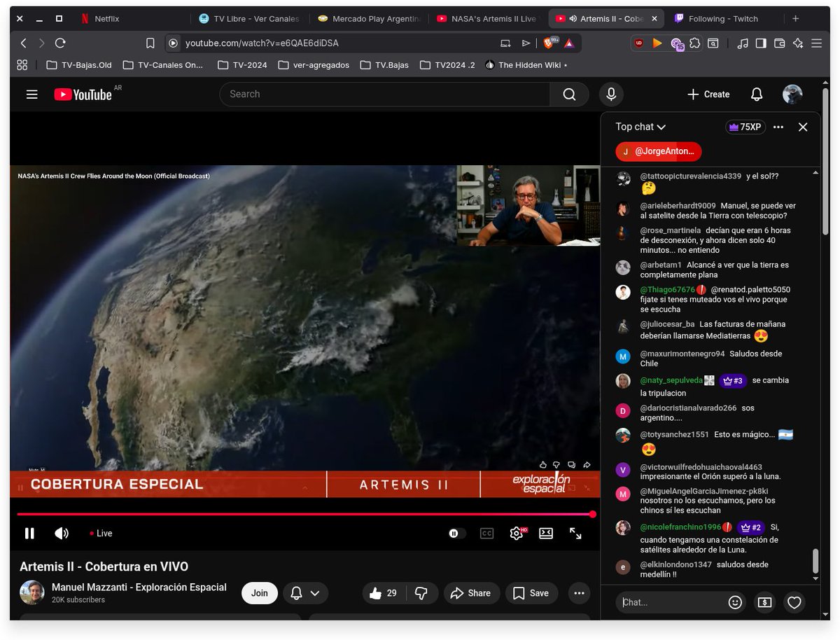Share the Artemis II video
The image size is (840, 640).
[471, 593]
